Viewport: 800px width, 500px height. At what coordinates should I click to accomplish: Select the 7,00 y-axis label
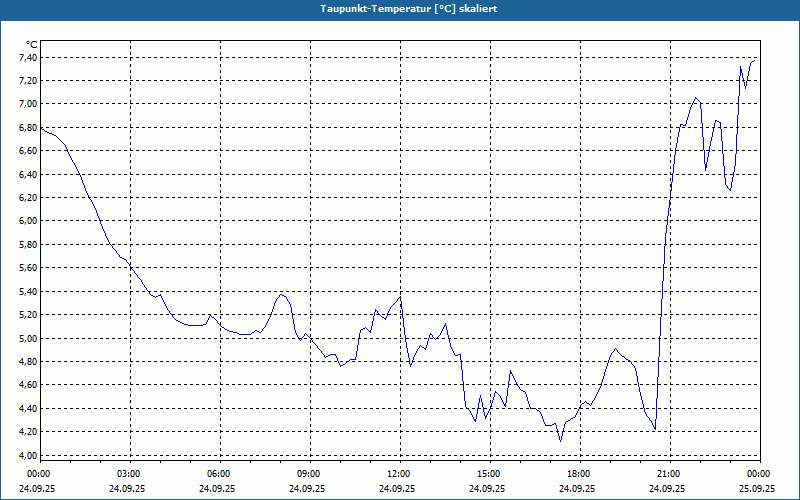[29, 104]
